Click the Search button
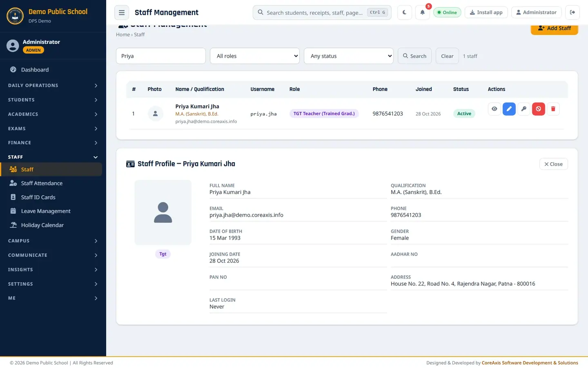The height and width of the screenshot is (368, 588). (414, 56)
